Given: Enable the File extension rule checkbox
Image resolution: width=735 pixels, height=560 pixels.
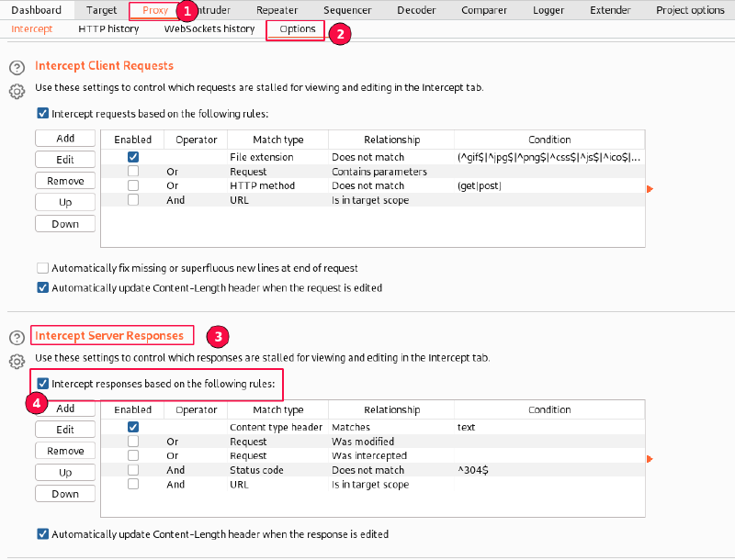Looking at the screenshot, I should pos(133,158).
